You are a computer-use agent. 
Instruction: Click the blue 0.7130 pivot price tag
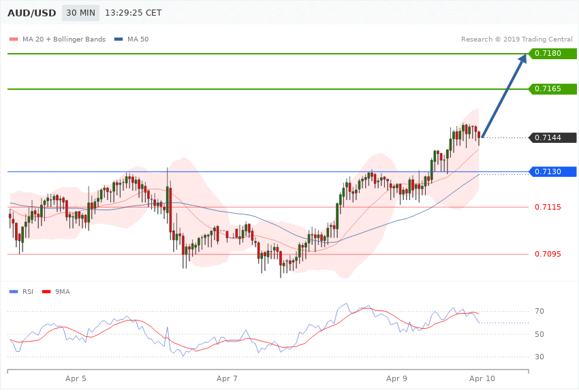pos(553,171)
